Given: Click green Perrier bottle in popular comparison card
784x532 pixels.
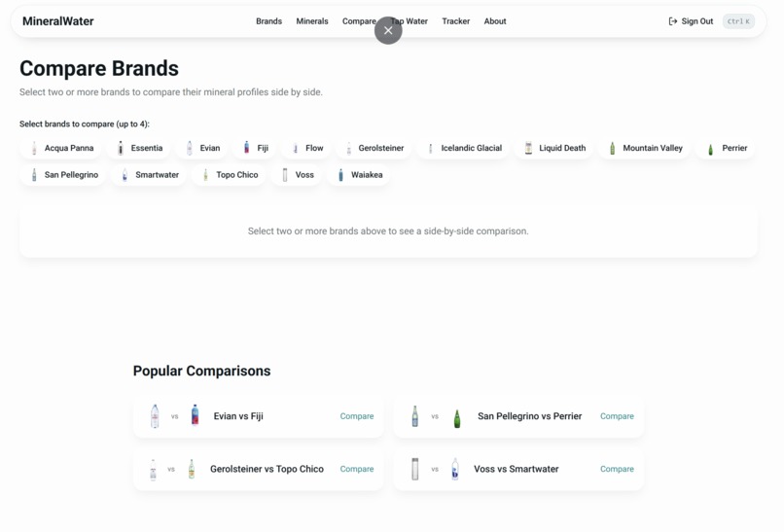Looking at the screenshot, I should tap(456, 418).
